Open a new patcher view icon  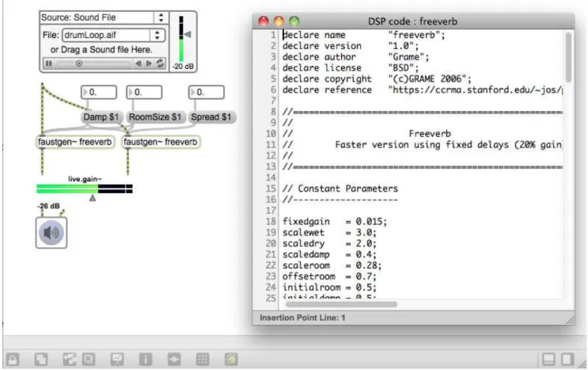click(41, 359)
